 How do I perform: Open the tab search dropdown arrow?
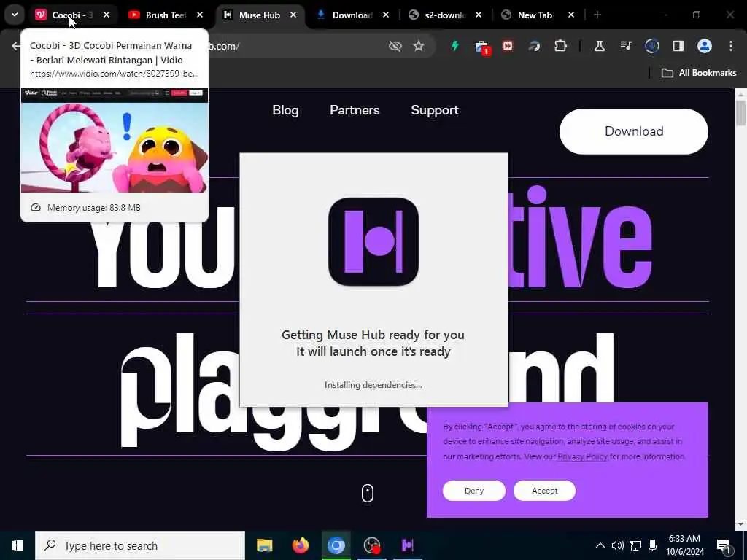[x=15, y=15]
